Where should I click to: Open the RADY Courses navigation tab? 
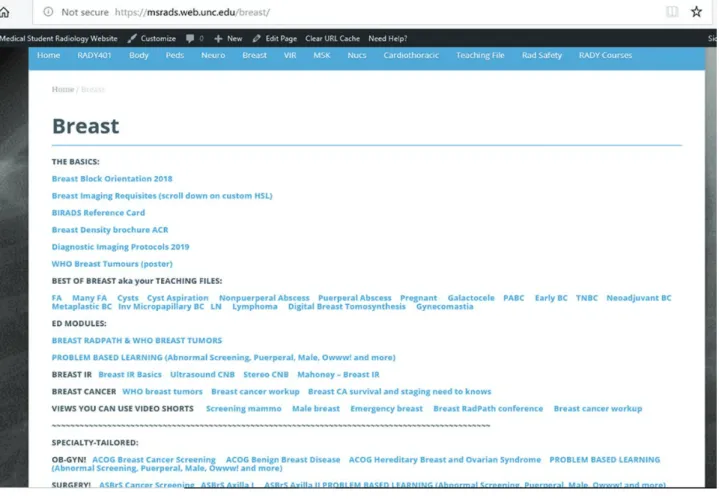pos(605,55)
